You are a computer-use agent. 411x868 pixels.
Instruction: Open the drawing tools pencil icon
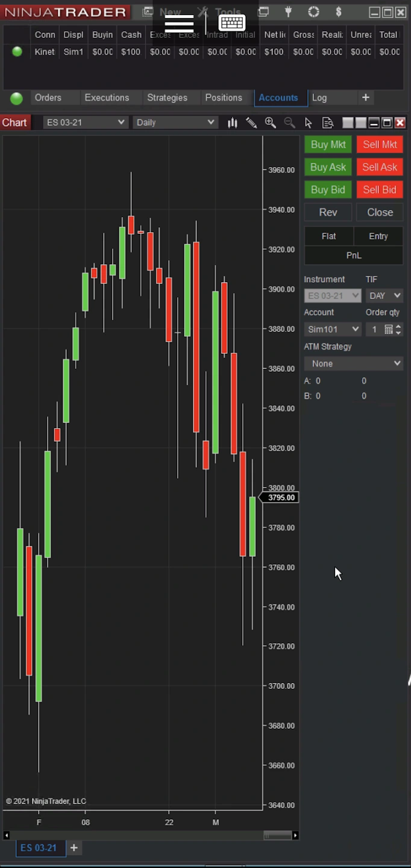tap(251, 122)
